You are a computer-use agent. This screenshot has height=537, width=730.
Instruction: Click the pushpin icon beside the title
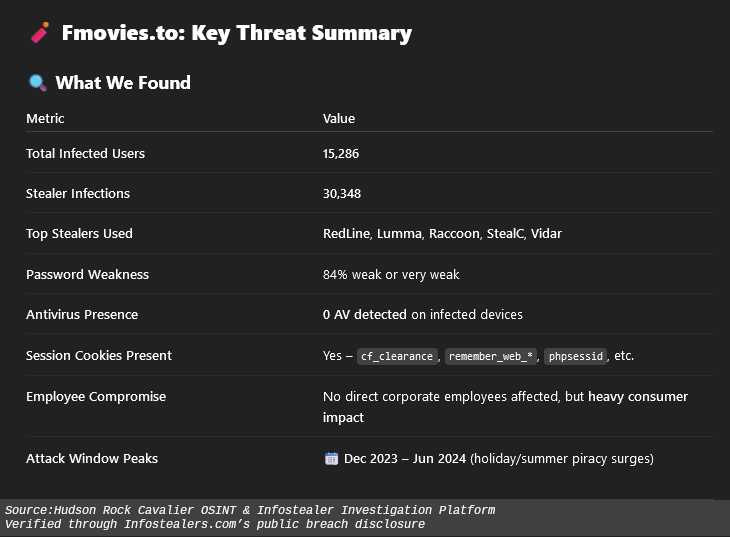pyautogui.click(x=40, y=33)
